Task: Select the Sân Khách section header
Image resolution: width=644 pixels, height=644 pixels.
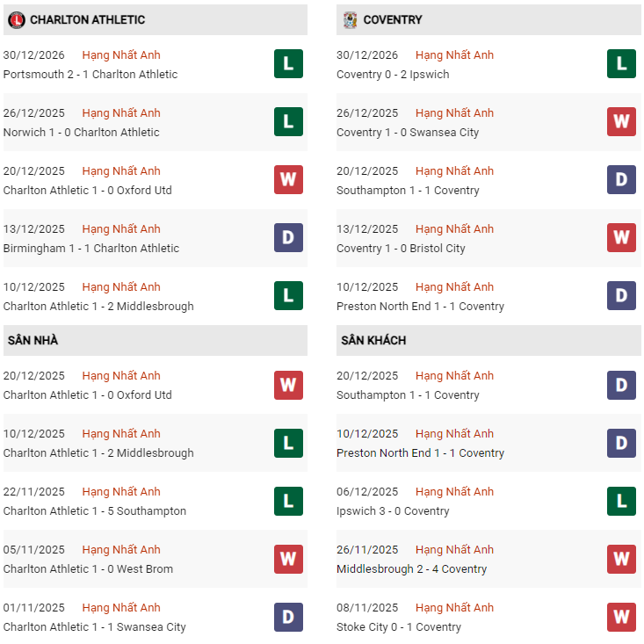Action: pyautogui.click(x=373, y=340)
